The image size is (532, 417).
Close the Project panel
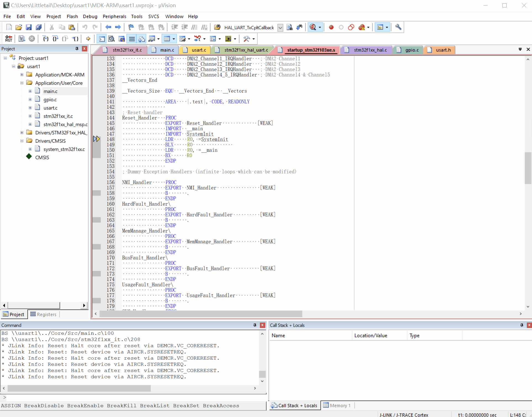point(84,49)
